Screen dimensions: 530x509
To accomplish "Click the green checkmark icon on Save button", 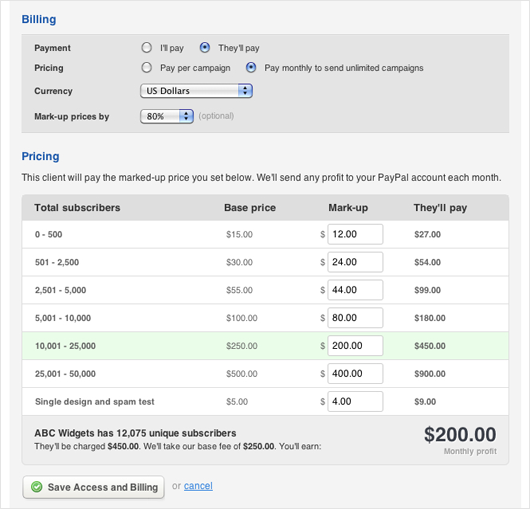I will pyautogui.click(x=37, y=487).
